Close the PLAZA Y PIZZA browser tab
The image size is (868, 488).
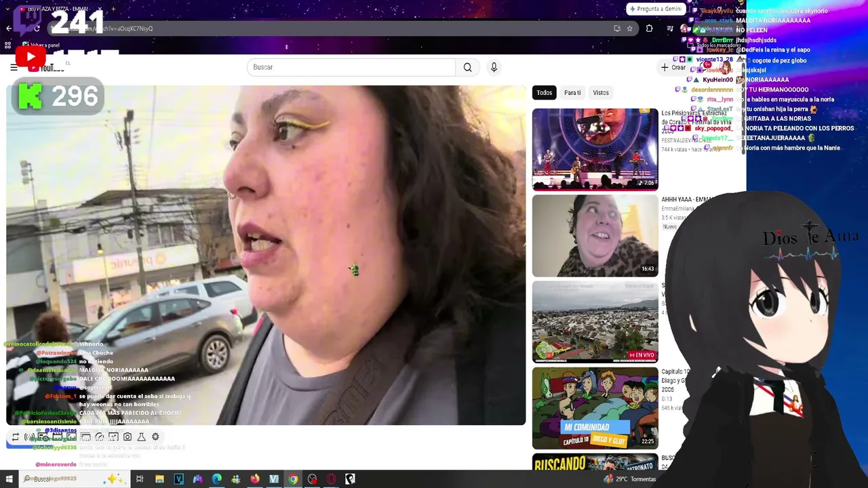pyautogui.click(x=99, y=9)
